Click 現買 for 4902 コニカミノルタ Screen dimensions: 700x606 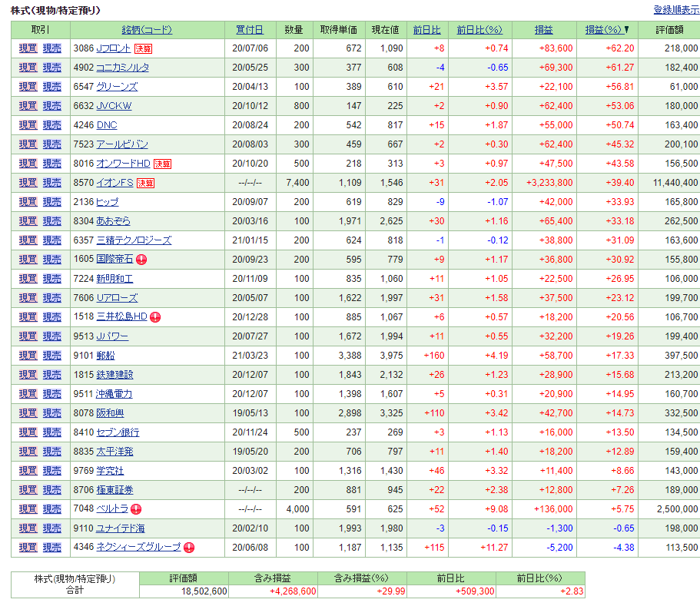pos(28,68)
